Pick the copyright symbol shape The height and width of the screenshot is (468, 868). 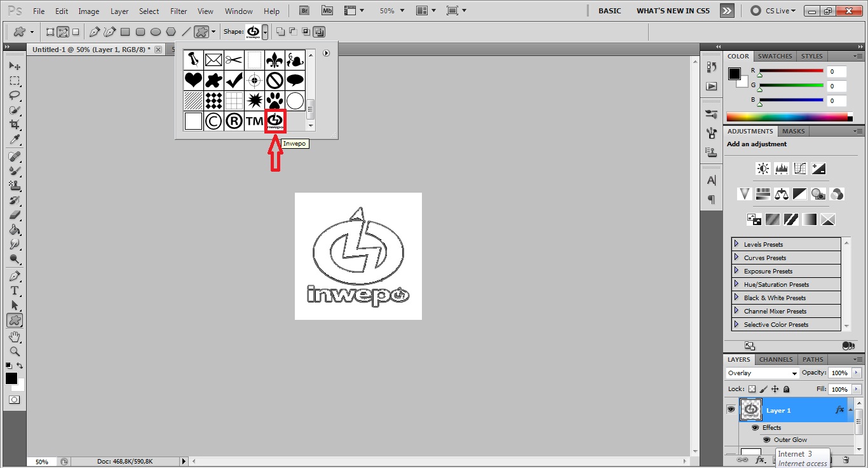click(x=214, y=121)
